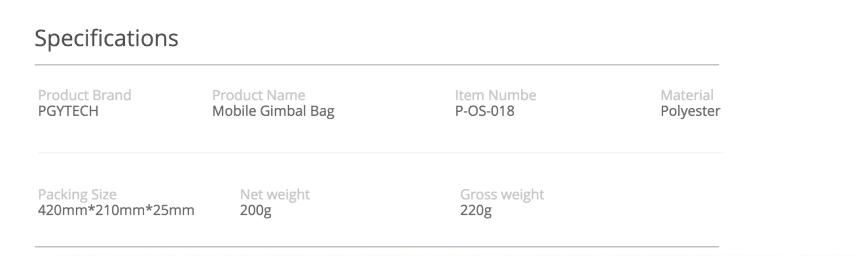Click the PGYTECH brand value
868x256 pixels.
[68, 111]
